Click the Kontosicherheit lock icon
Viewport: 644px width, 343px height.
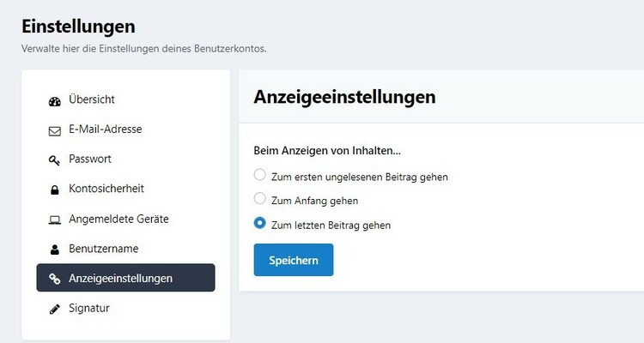tap(54, 190)
